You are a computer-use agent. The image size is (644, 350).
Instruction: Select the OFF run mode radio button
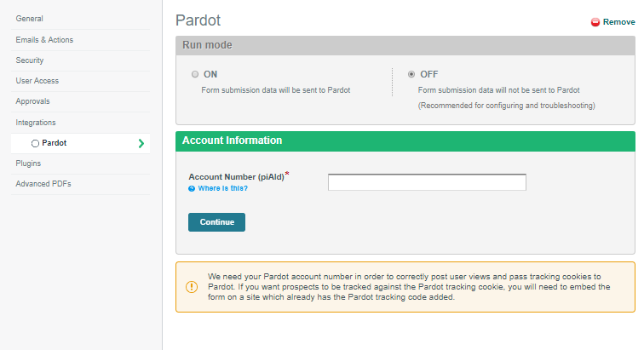point(411,74)
